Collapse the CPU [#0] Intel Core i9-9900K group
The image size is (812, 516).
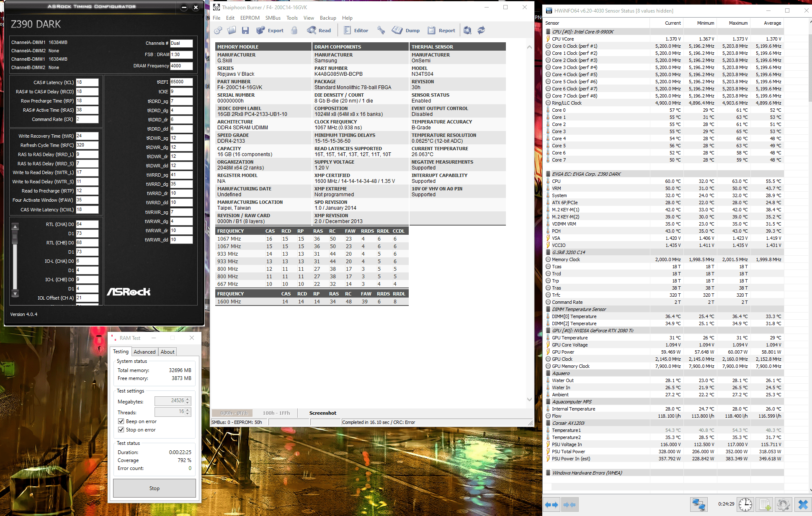[548, 32]
